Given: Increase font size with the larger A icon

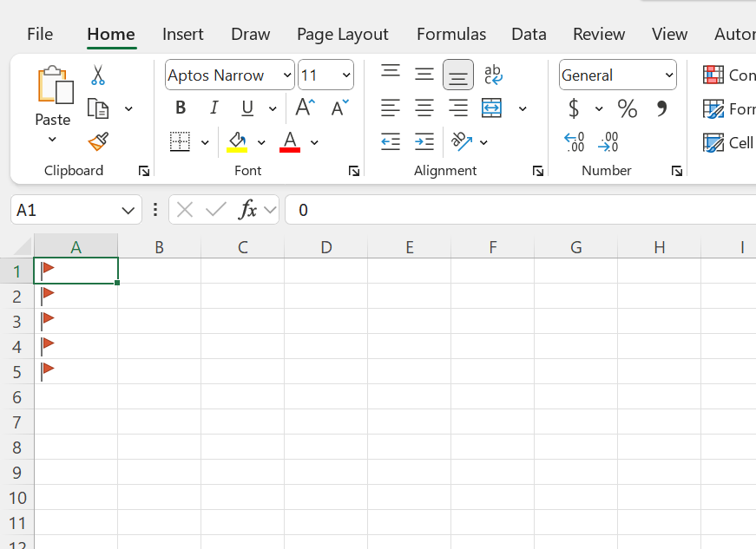Looking at the screenshot, I should pyautogui.click(x=306, y=108).
